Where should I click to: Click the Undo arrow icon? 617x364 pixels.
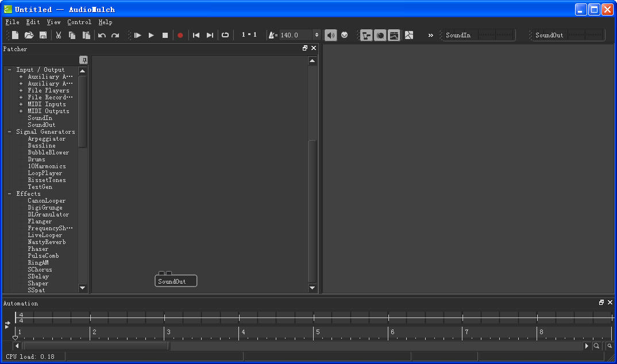[102, 35]
